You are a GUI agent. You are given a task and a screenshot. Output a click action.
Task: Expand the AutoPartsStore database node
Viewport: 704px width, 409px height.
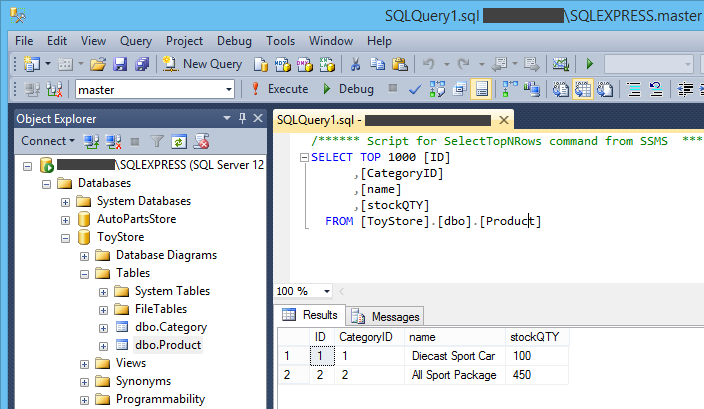point(65,220)
